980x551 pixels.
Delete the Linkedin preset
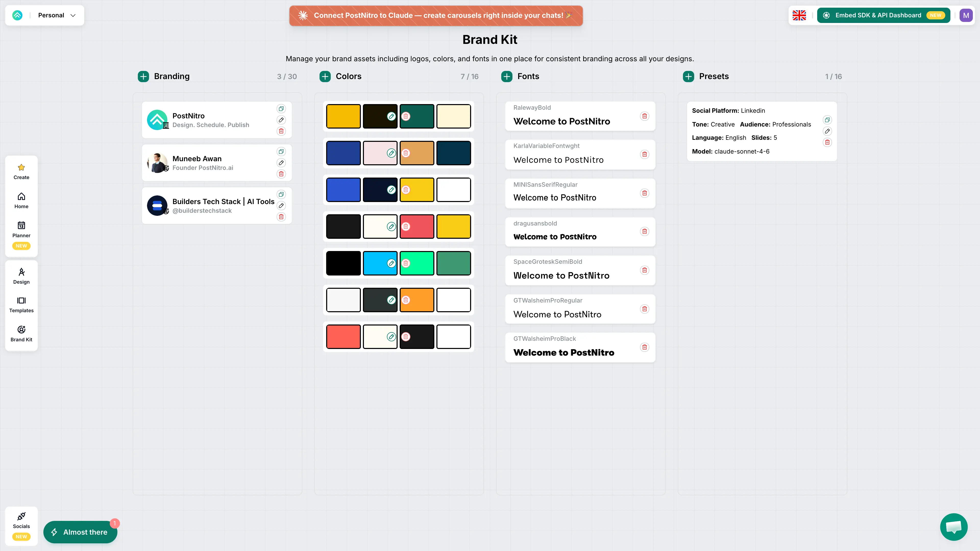point(827,143)
